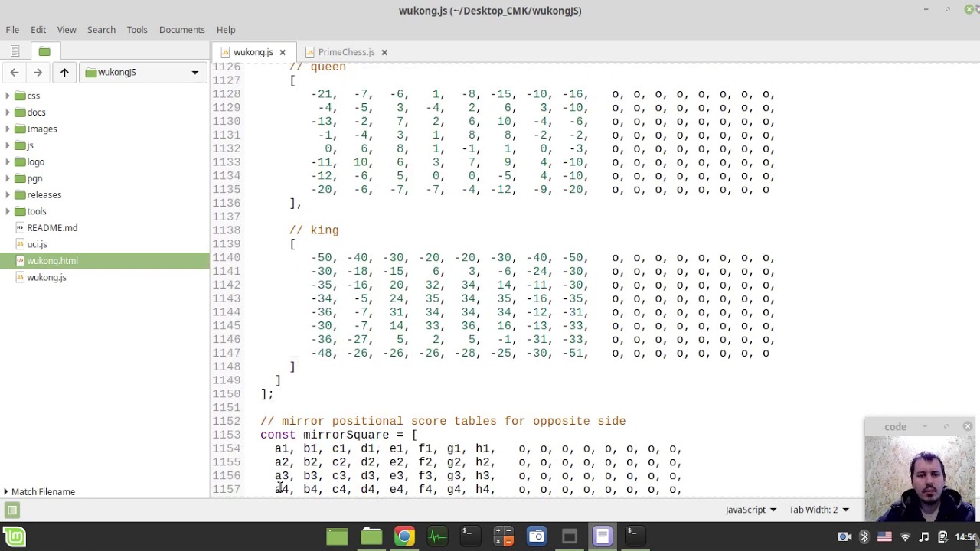980x551 pixels.
Task: Go back in the file browser
Action: 15,72
